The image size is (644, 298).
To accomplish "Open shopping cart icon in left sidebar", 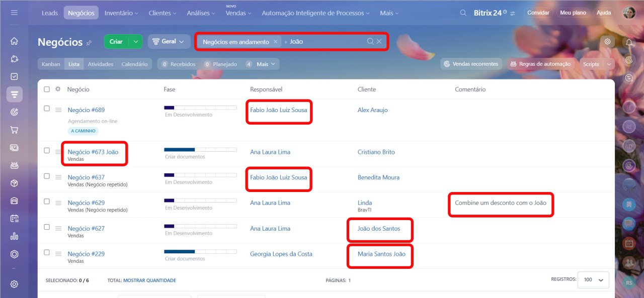I will [14, 130].
